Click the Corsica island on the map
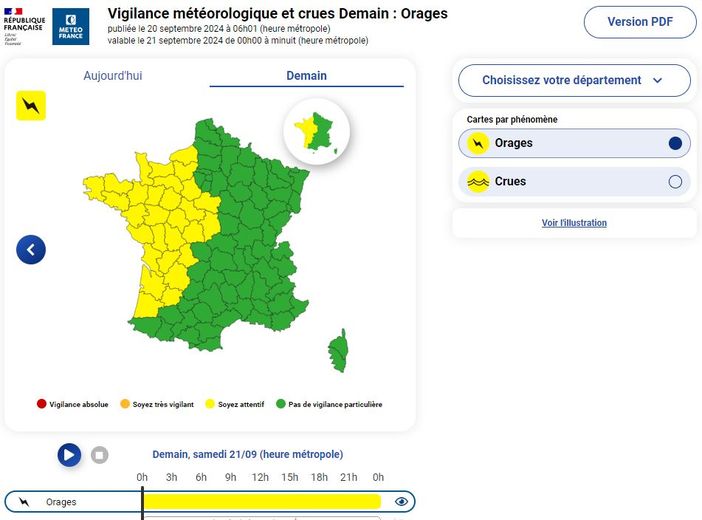 coord(338,352)
